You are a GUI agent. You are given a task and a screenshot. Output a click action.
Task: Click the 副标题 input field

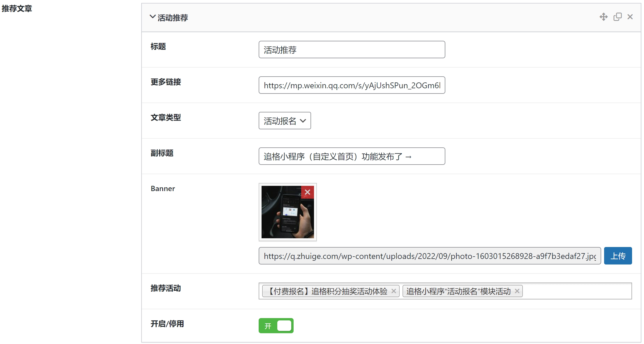(x=352, y=156)
